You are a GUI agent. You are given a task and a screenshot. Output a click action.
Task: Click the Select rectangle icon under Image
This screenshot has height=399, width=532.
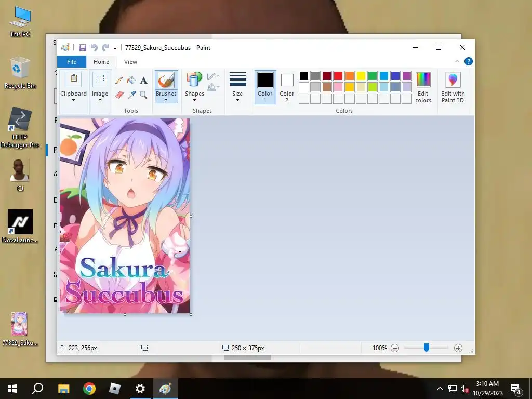(x=100, y=79)
